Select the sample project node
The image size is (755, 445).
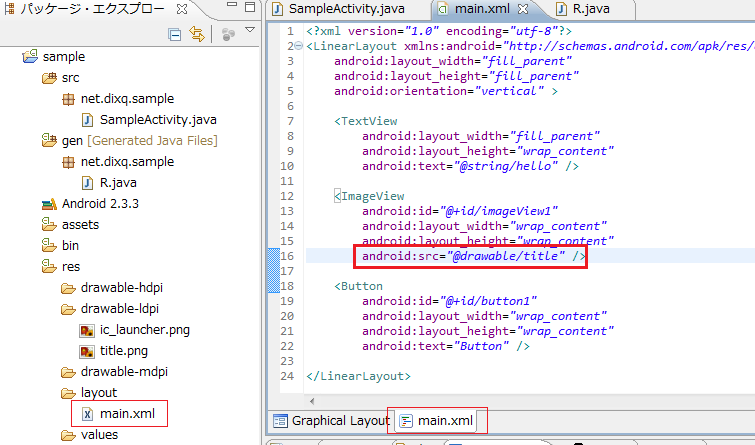[x=64, y=56]
